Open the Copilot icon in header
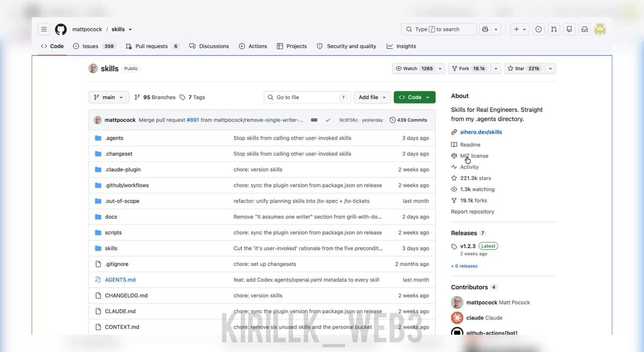 485,29
